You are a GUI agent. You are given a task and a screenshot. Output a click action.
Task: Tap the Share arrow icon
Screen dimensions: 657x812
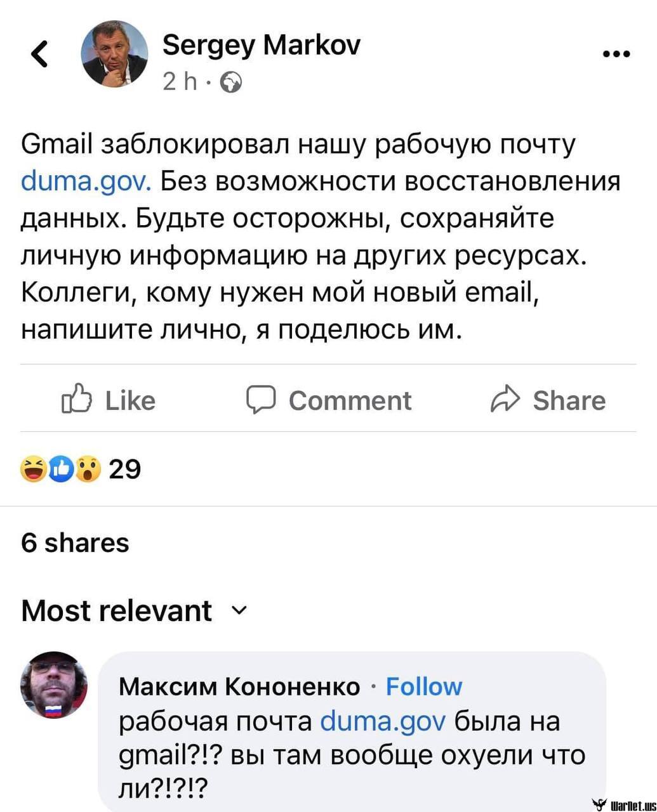click(x=505, y=400)
